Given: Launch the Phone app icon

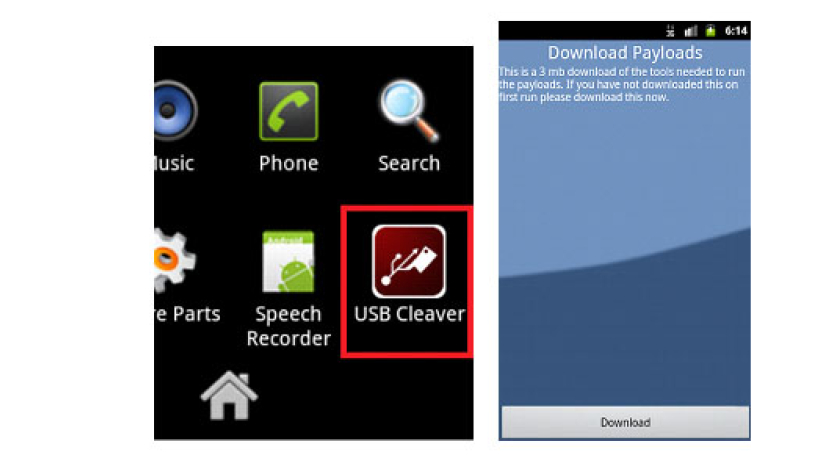Looking at the screenshot, I should tap(288, 111).
